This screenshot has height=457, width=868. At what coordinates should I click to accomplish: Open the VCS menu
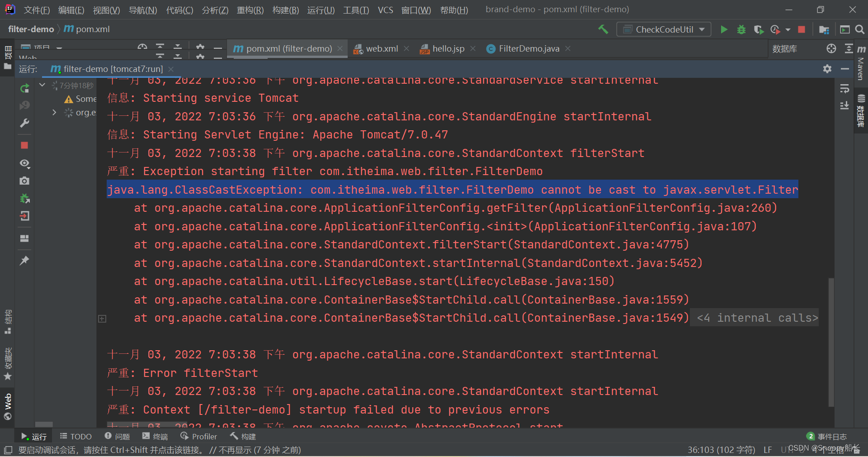[x=385, y=10]
